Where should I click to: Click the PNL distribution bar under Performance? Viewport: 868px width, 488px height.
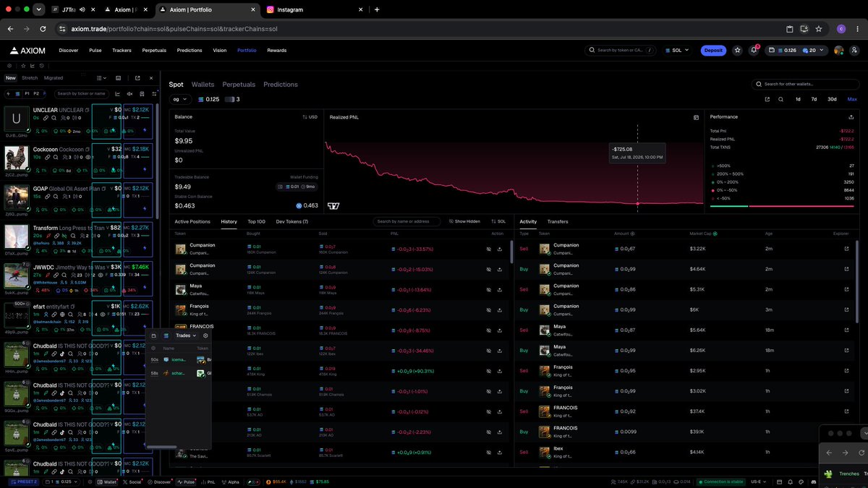[x=782, y=206]
